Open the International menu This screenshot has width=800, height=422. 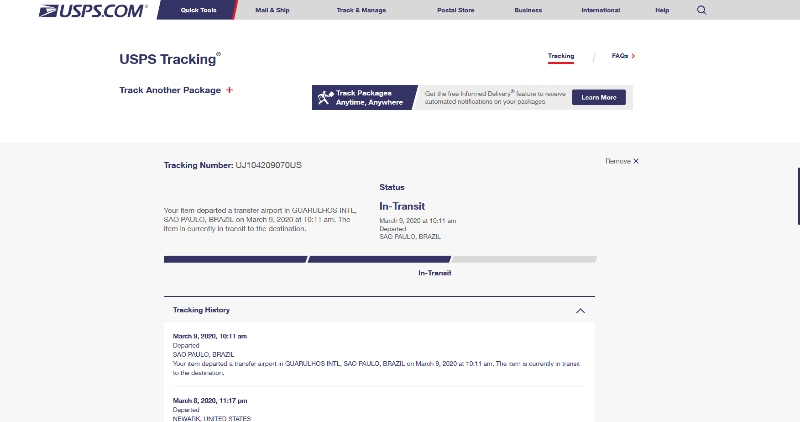[x=600, y=10]
